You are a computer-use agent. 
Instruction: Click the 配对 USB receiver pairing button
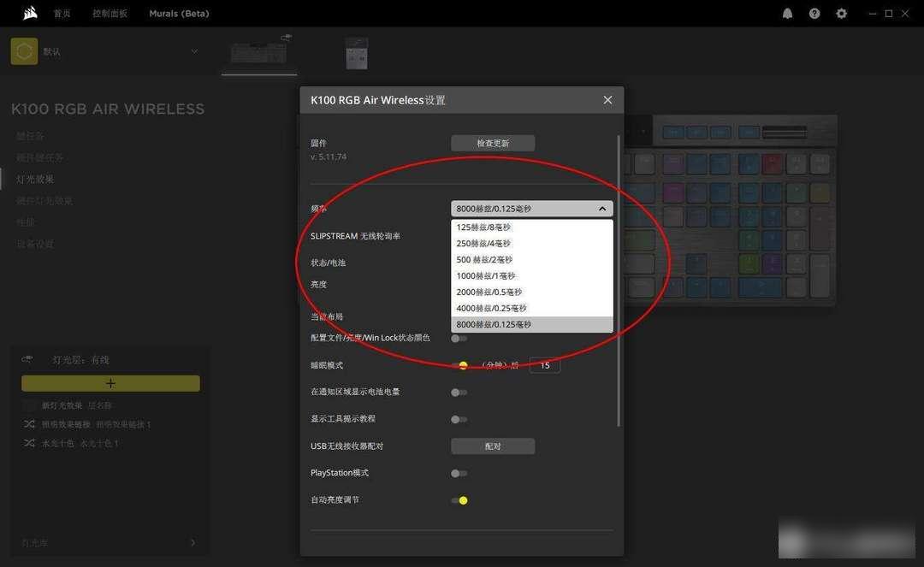pos(493,446)
